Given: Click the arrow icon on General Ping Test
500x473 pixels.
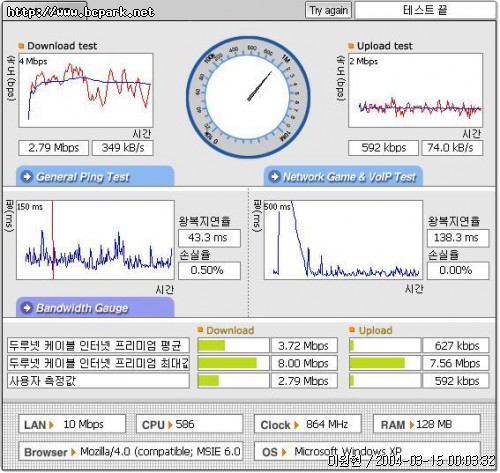Looking at the screenshot, I should pyautogui.click(x=27, y=176).
